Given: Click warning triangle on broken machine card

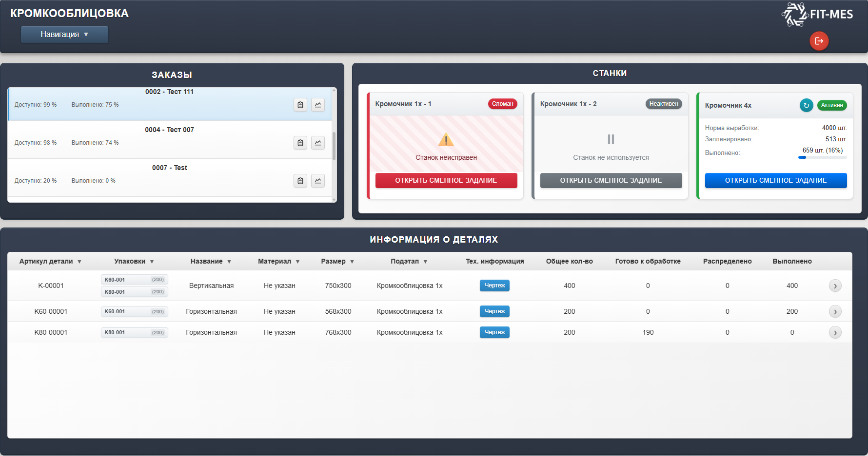Looking at the screenshot, I should 446,140.
